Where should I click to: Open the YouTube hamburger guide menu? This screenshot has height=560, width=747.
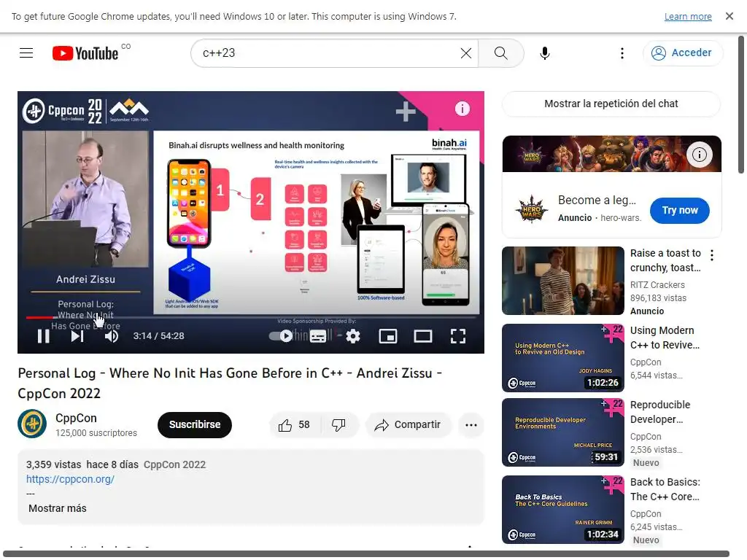click(x=26, y=52)
